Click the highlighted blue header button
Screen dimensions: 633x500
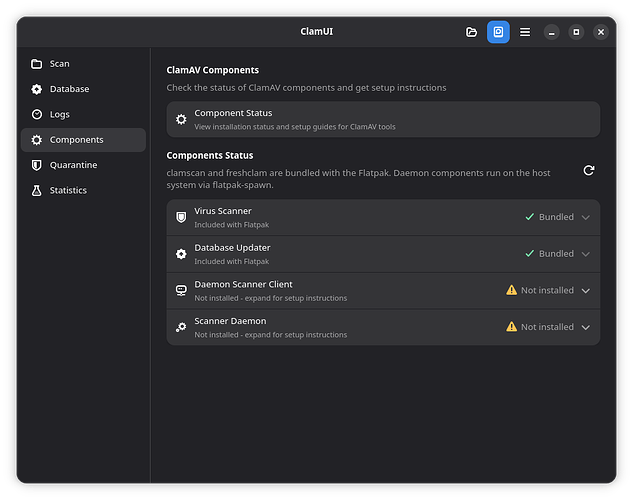(x=498, y=32)
